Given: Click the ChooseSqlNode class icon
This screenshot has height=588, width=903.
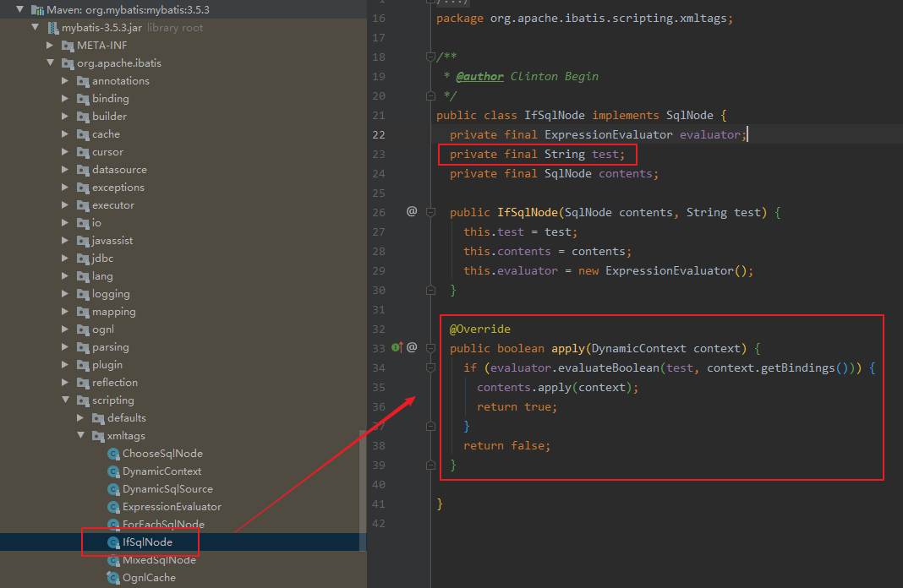Looking at the screenshot, I should 113,454.
